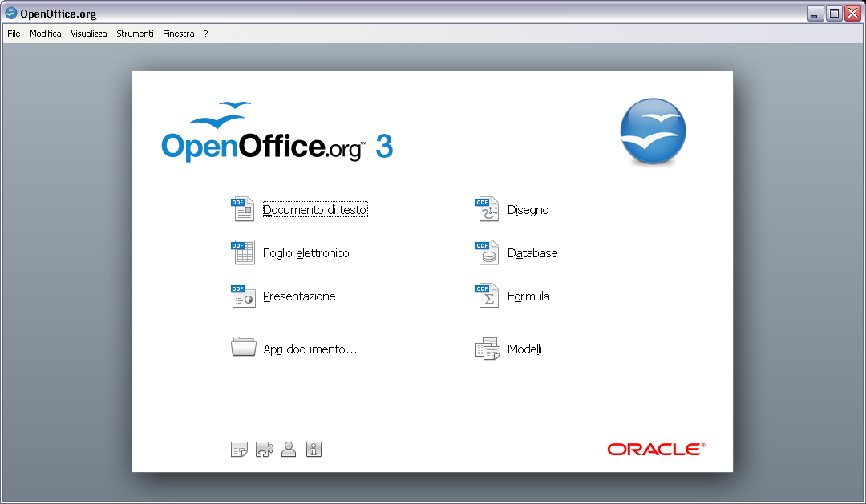The image size is (866, 504).
Task: Open the File menu
Action: (x=14, y=34)
